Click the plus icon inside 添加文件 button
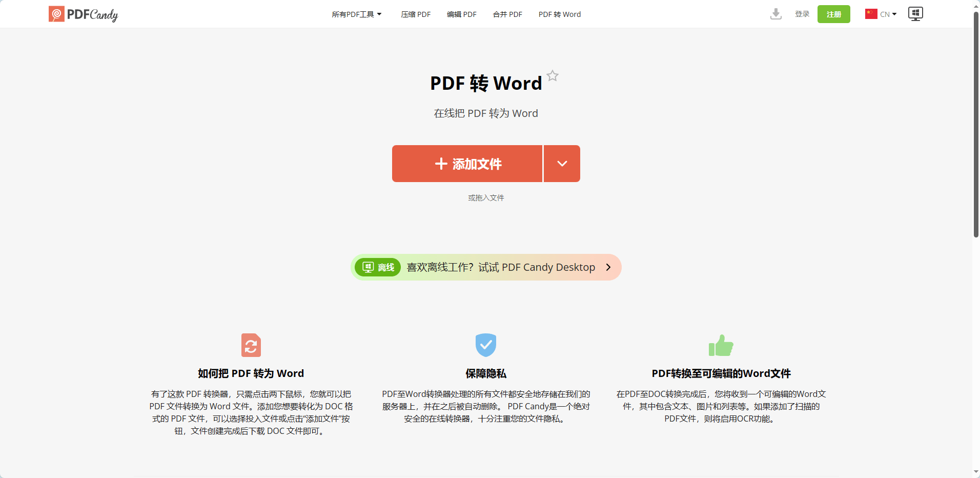The height and width of the screenshot is (478, 980). click(x=442, y=163)
